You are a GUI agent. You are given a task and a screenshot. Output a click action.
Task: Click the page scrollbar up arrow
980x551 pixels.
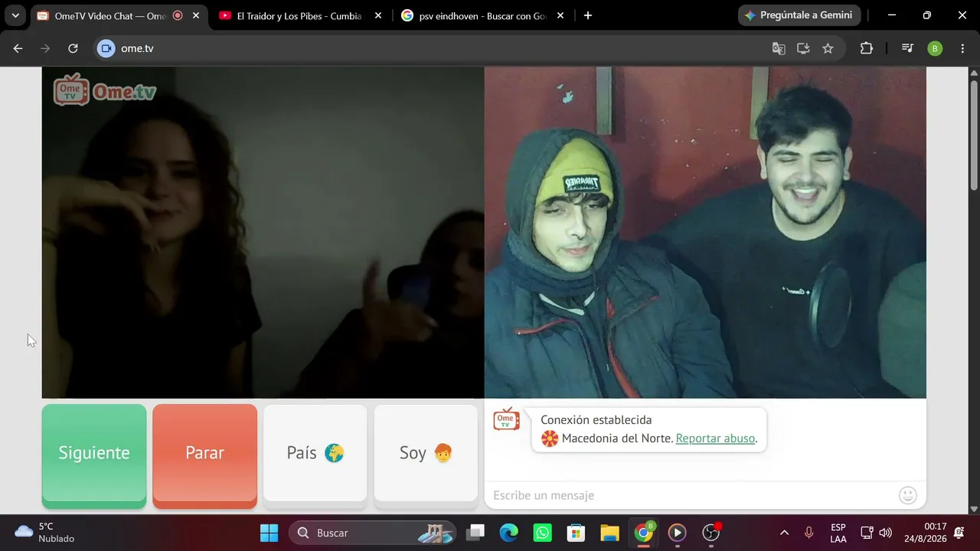[974, 73]
